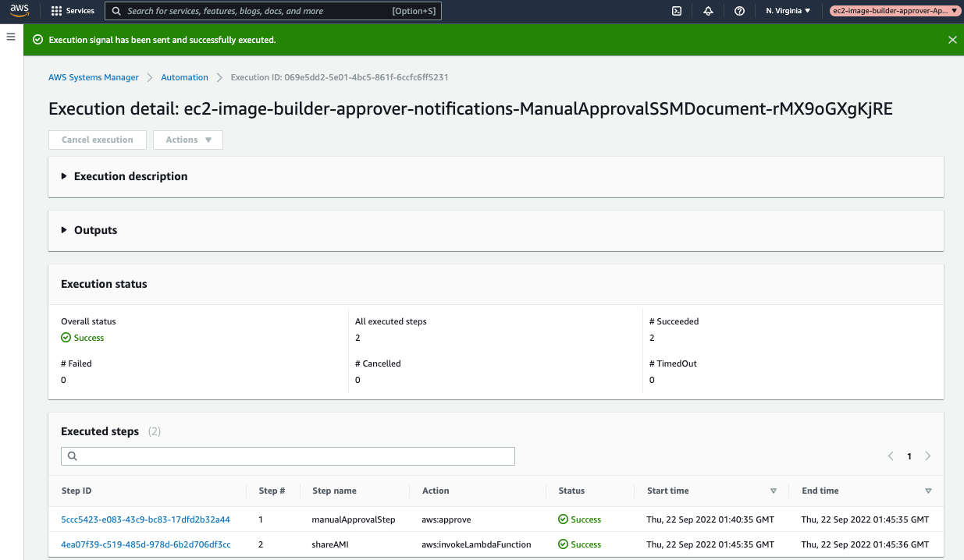Image resolution: width=964 pixels, height=560 pixels.
Task: Open the Actions dropdown
Action: pyautogui.click(x=188, y=140)
